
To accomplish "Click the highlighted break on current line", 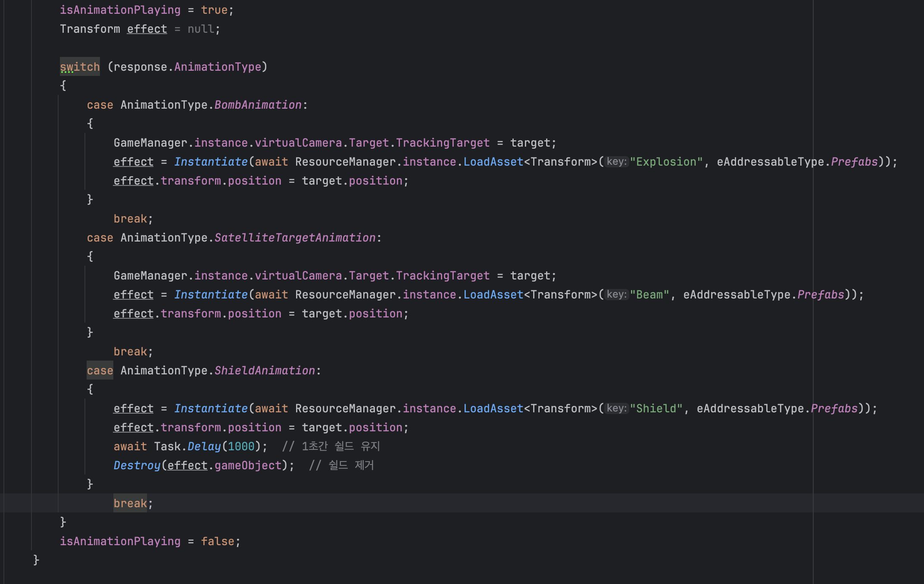I will [130, 503].
